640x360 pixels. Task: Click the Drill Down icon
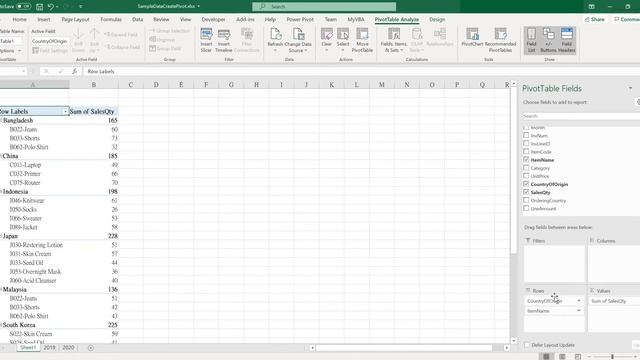pos(78,40)
